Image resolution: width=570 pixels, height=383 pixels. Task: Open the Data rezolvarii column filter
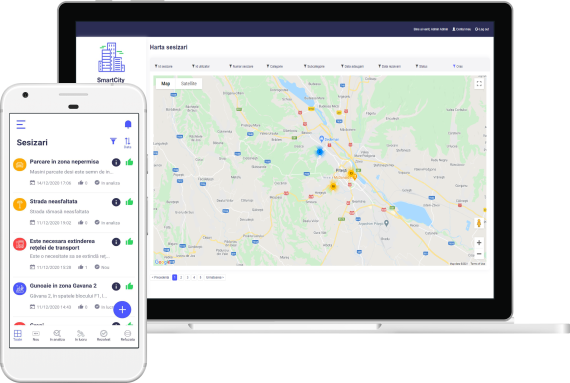[389, 66]
